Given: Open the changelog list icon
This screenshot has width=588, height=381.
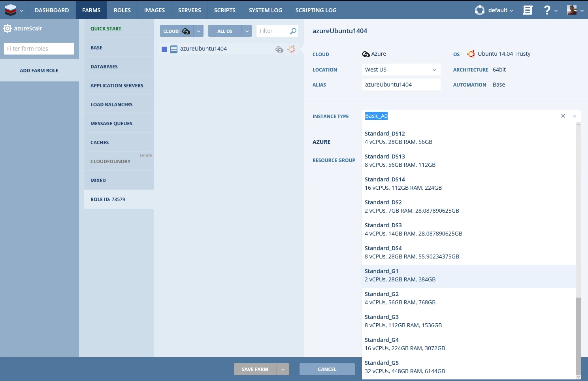Looking at the screenshot, I should coord(528,10).
